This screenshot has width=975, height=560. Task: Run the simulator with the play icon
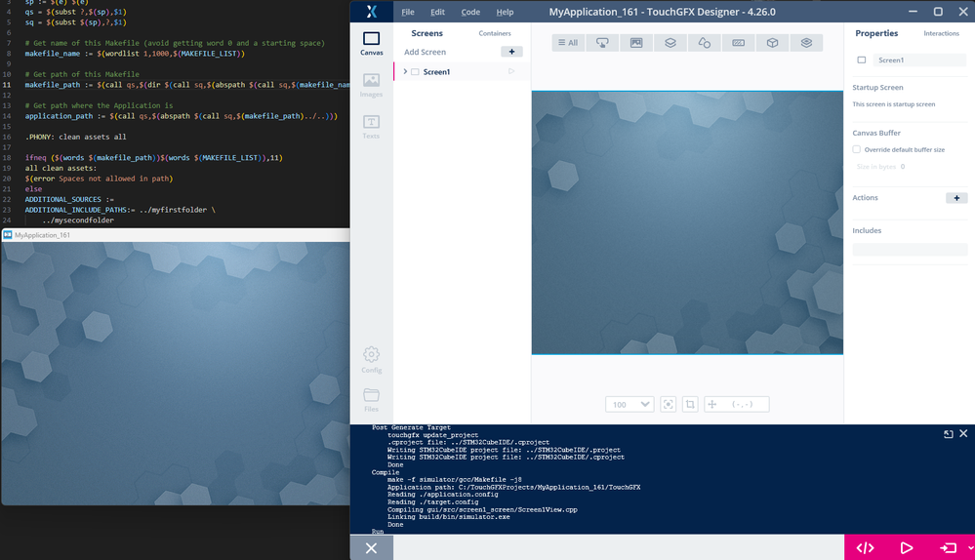tap(907, 547)
